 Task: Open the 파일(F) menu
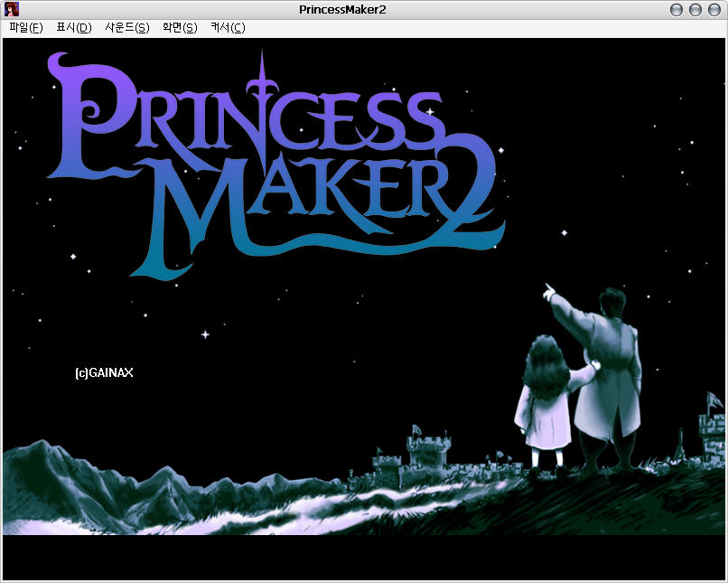click(x=26, y=28)
